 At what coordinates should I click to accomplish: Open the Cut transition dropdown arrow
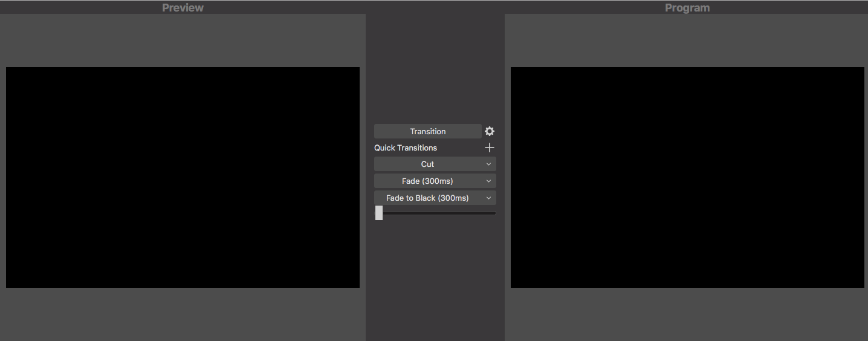[x=489, y=164]
